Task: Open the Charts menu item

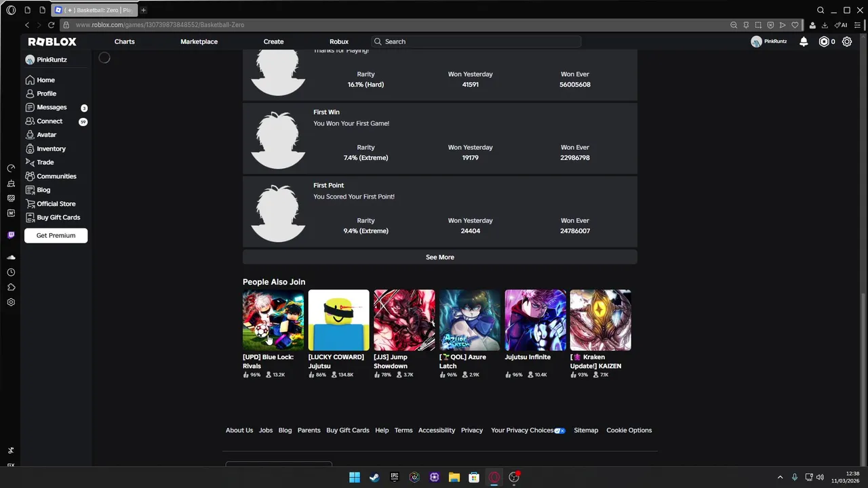Action: 125,41
